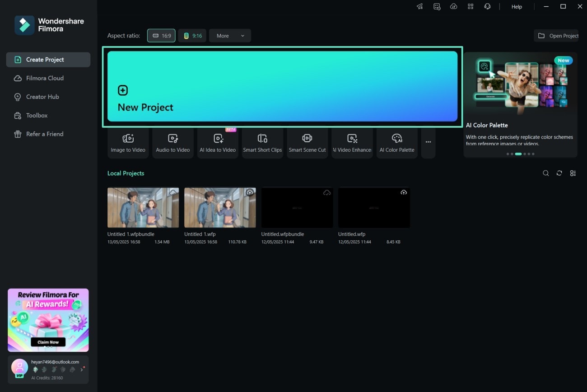
Task: Refresh the local projects list
Action: (x=559, y=173)
